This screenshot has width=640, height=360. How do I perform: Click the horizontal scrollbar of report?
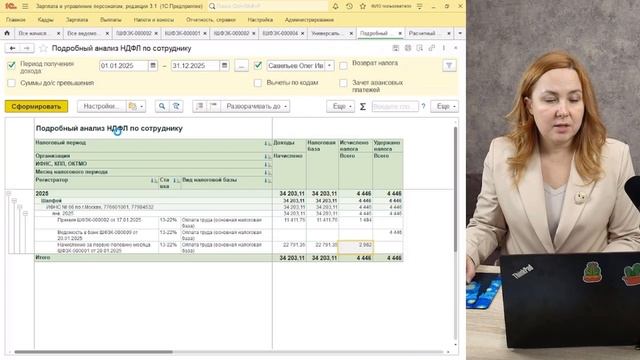coord(93,352)
